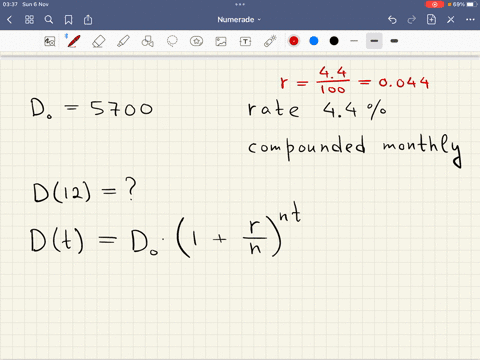Select the Eraser tool
Viewport: 480px width, 360px height.
pyautogui.click(x=99, y=41)
